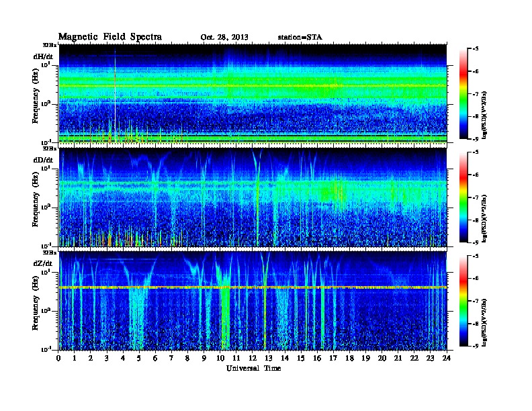The height and width of the screenshot is (411, 532).
Task: Click the "-5" tick on dH/dt colorbar
Action: click(x=476, y=49)
